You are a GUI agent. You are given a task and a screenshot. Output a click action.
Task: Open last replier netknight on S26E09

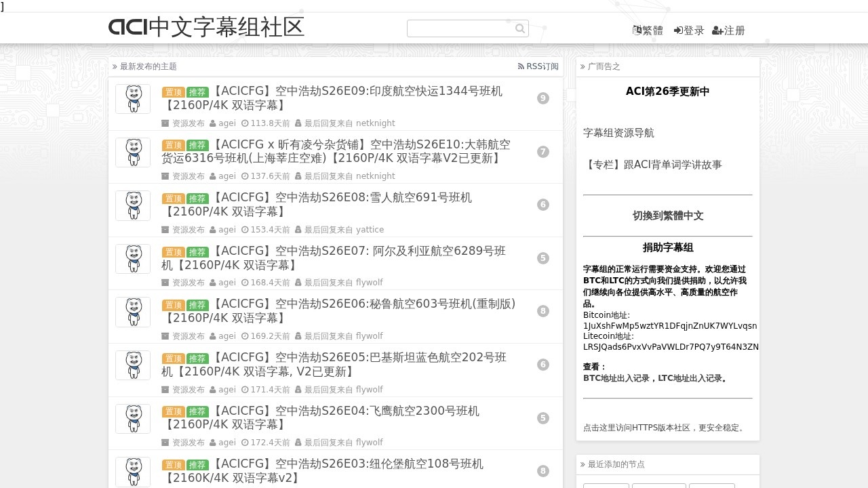point(376,123)
